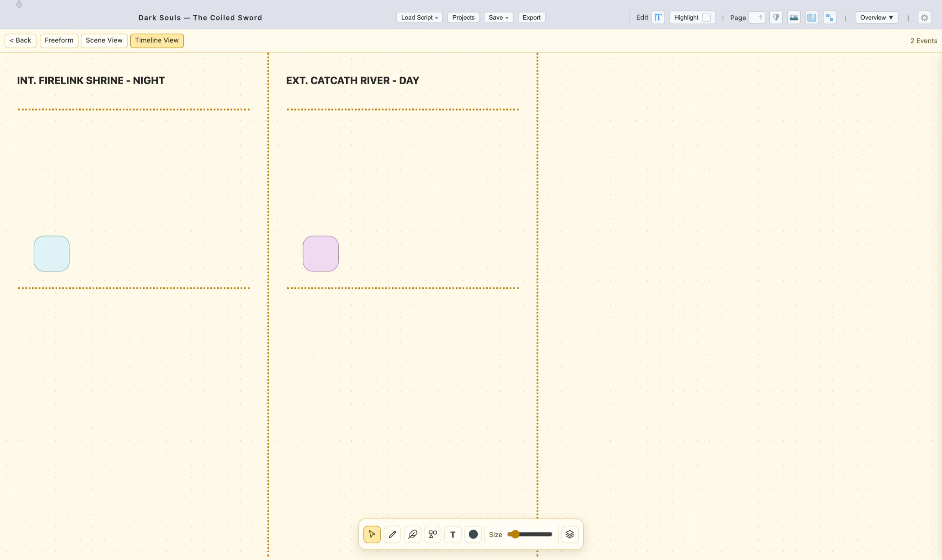942x560 pixels.
Task: Click the Export button
Action: pyautogui.click(x=531, y=17)
